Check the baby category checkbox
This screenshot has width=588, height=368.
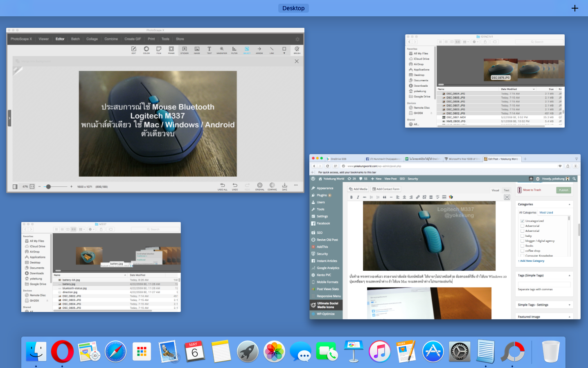click(x=523, y=236)
